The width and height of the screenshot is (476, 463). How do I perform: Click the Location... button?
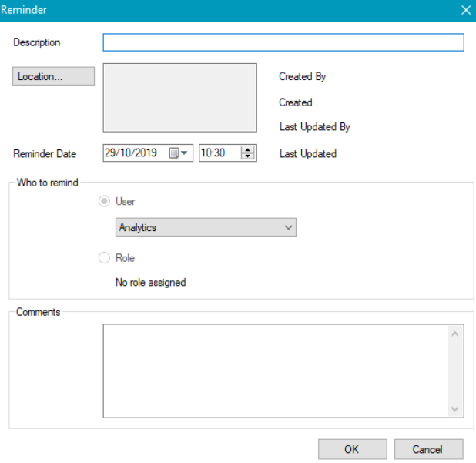coord(53,76)
